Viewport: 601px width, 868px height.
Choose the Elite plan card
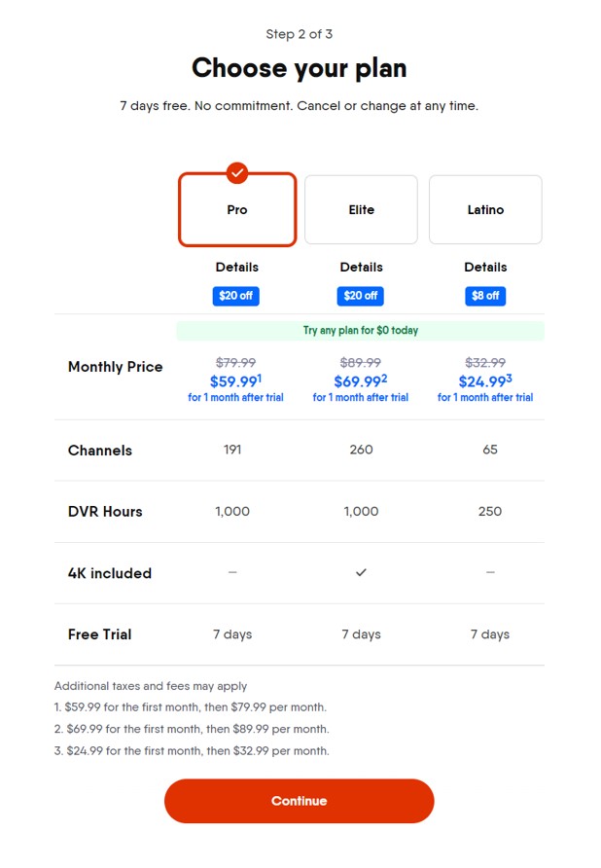(361, 210)
